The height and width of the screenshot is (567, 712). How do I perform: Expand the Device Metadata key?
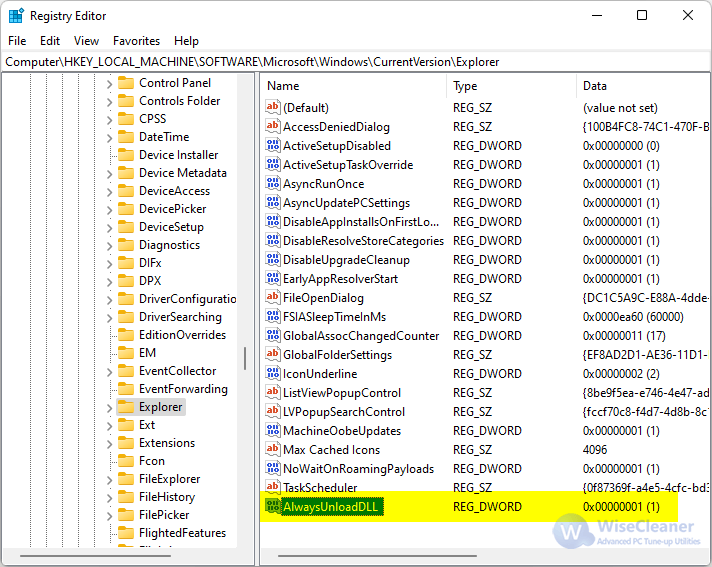click(x=109, y=174)
